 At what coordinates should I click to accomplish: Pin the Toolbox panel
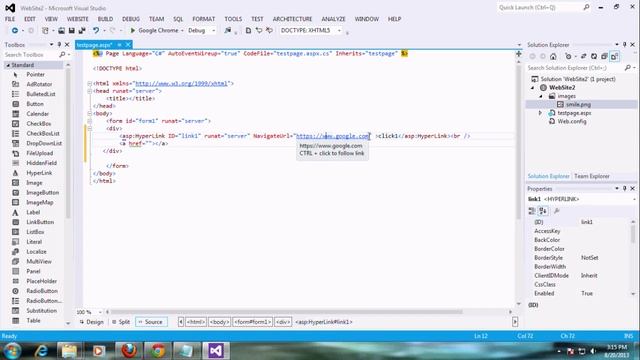(x=59, y=44)
